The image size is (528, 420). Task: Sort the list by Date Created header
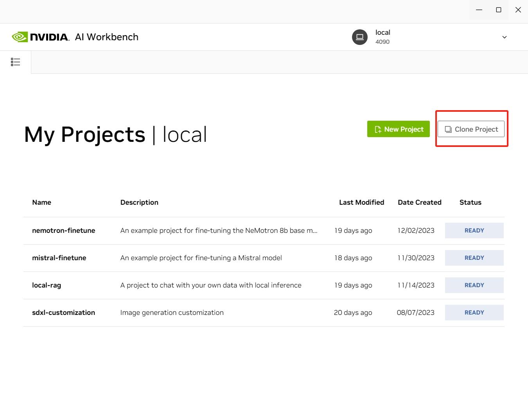pos(419,202)
